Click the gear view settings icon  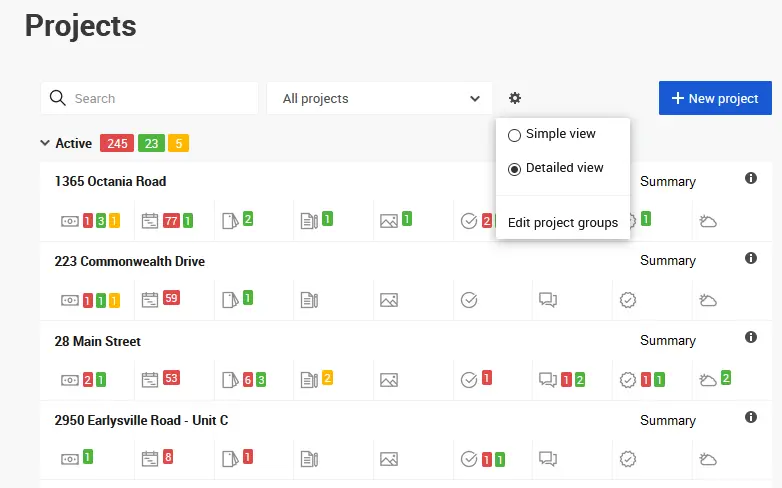[515, 98]
